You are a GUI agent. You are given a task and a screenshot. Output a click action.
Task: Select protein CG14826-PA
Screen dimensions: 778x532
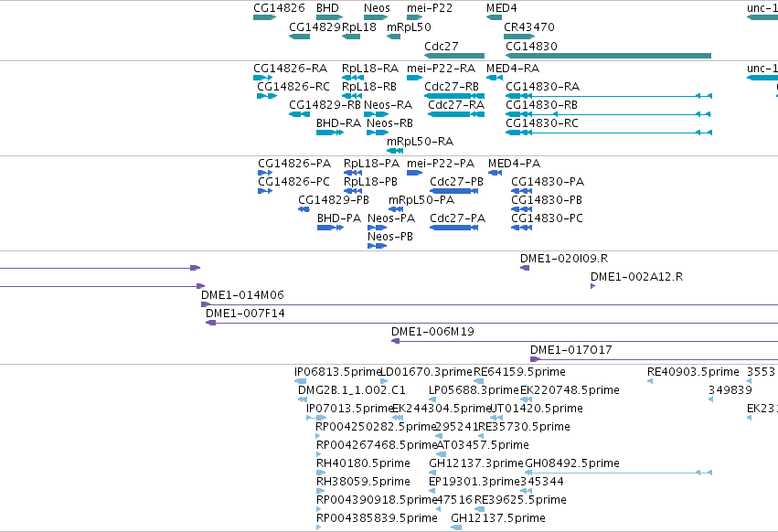pyautogui.click(x=294, y=164)
